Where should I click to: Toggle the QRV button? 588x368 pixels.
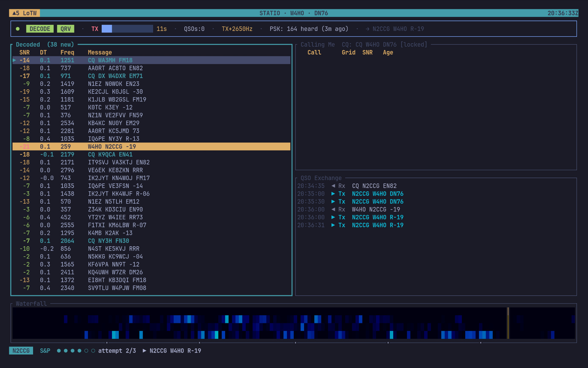(66, 29)
